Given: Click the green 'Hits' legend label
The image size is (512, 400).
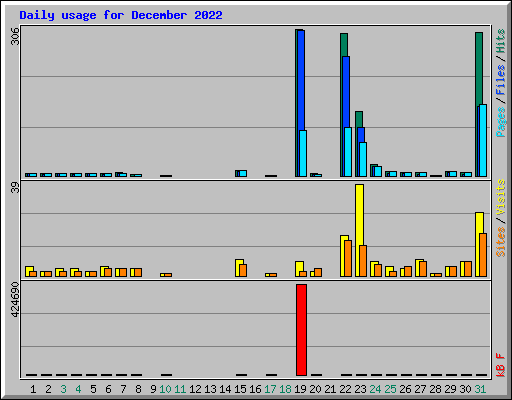Looking at the screenshot, I should [501, 41].
